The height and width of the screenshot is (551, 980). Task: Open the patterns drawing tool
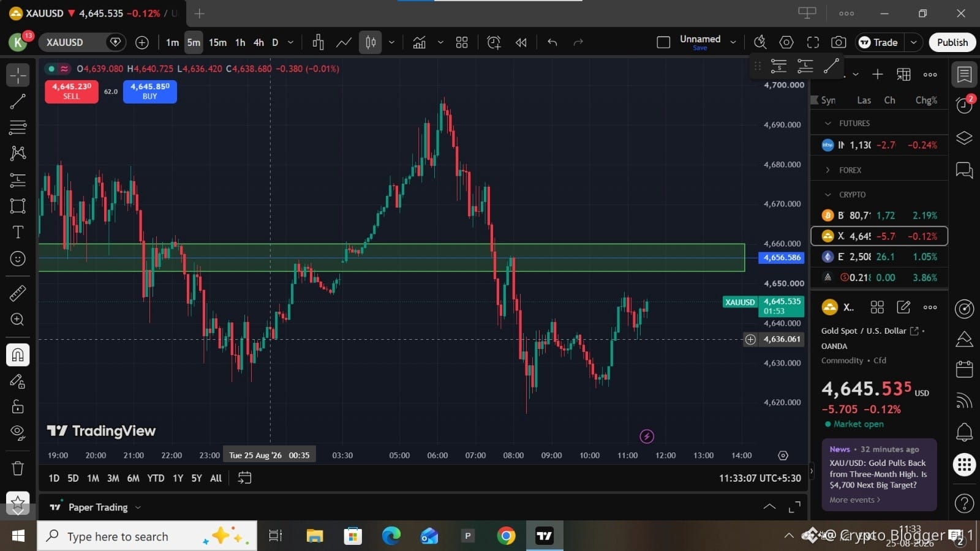tap(18, 153)
